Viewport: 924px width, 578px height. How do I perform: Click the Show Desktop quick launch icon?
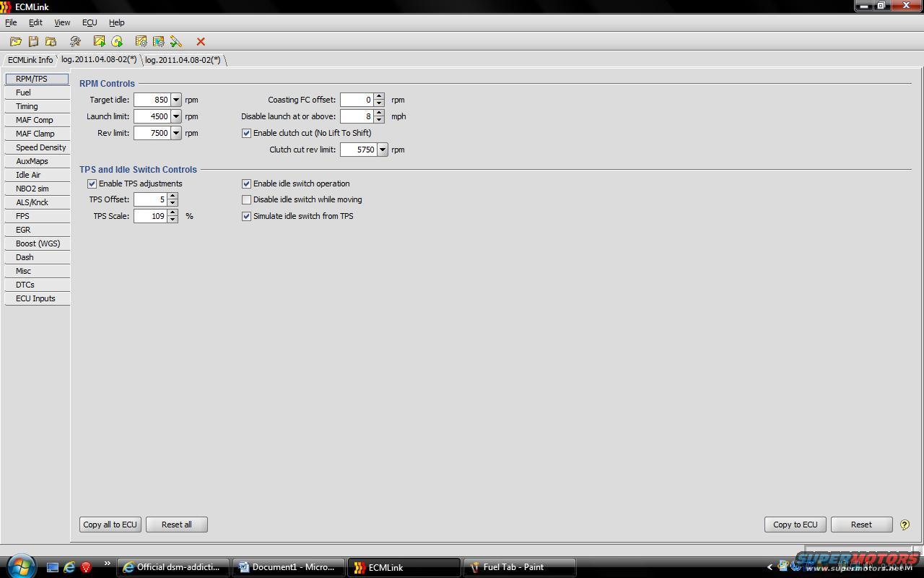(53, 567)
